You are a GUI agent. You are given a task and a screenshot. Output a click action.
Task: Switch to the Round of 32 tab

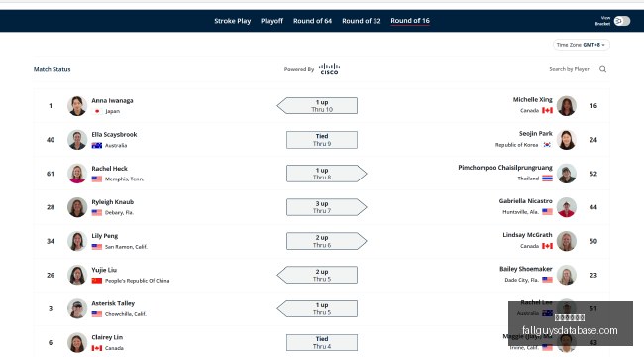coord(362,21)
